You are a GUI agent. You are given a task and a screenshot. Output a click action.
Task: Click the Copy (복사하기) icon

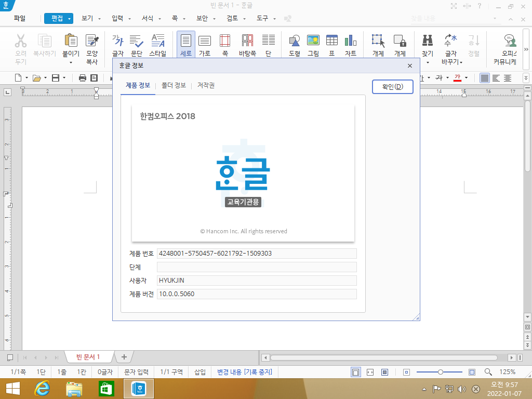pyautogui.click(x=45, y=41)
